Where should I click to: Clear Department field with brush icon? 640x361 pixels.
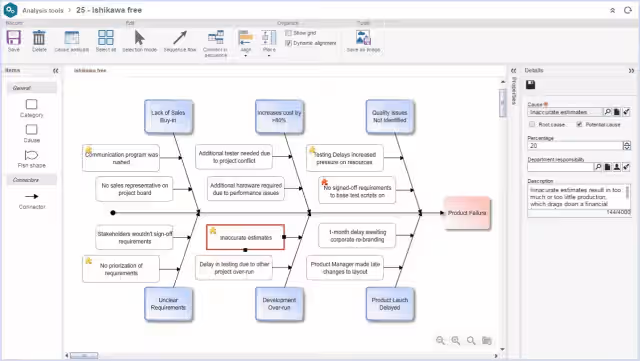click(x=627, y=167)
